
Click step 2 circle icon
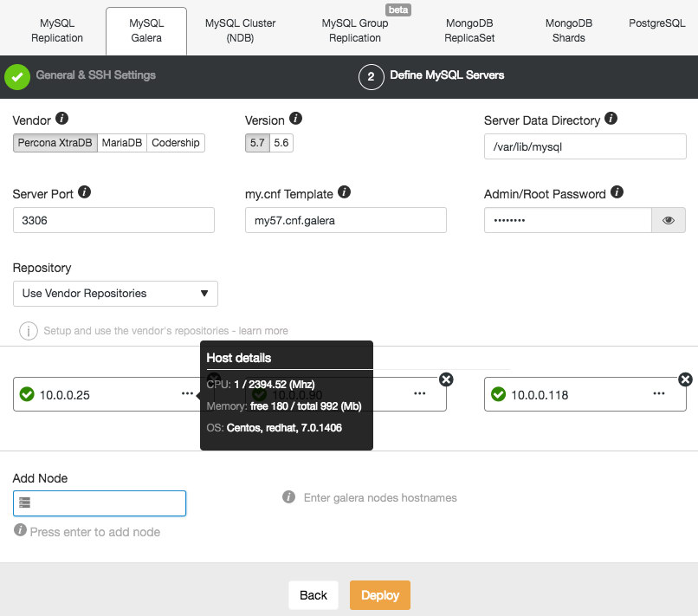point(371,77)
